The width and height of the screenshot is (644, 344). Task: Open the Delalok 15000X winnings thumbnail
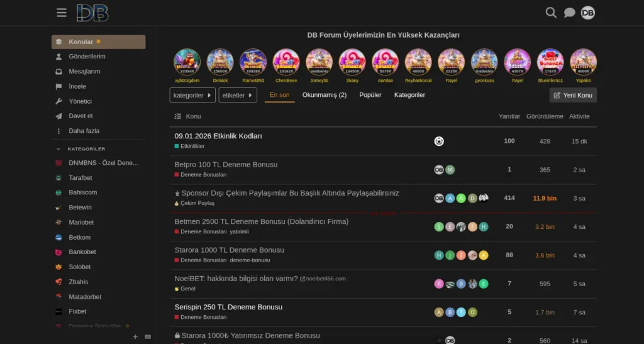220,62
